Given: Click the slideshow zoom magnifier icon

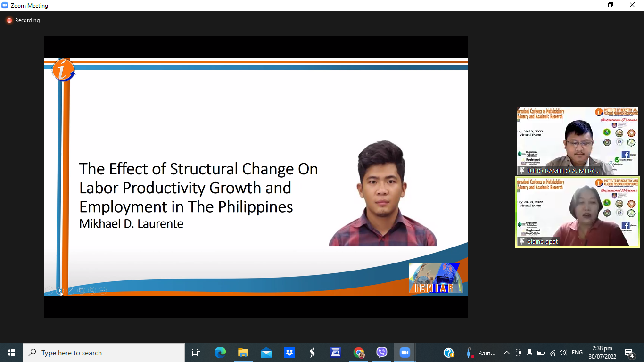Looking at the screenshot, I should (92, 290).
